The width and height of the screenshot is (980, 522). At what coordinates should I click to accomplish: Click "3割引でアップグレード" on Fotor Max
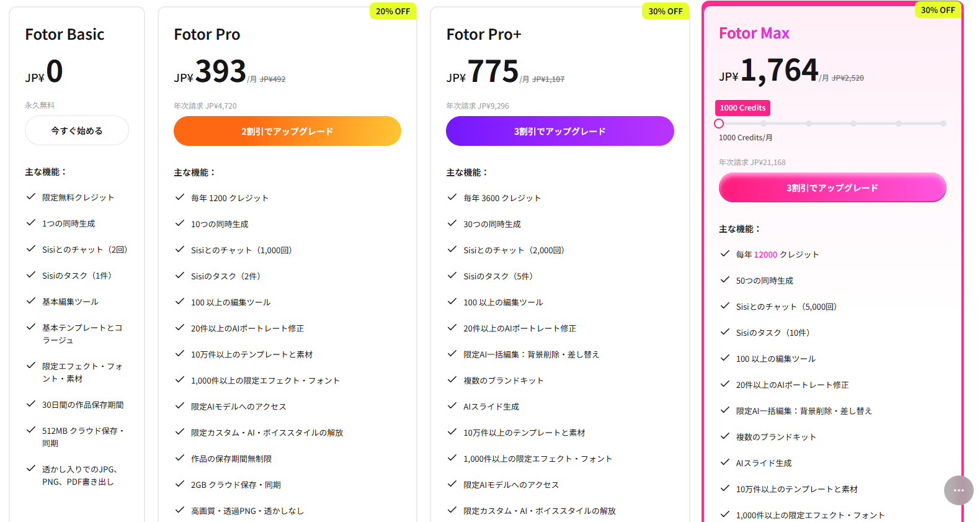click(832, 187)
